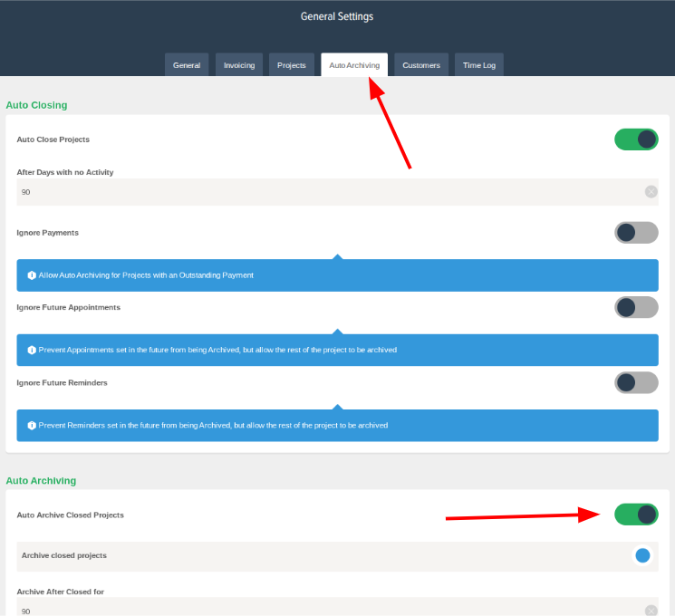The height and width of the screenshot is (616, 675).
Task: Clear the After Days with no Activity field
Action: click(651, 192)
